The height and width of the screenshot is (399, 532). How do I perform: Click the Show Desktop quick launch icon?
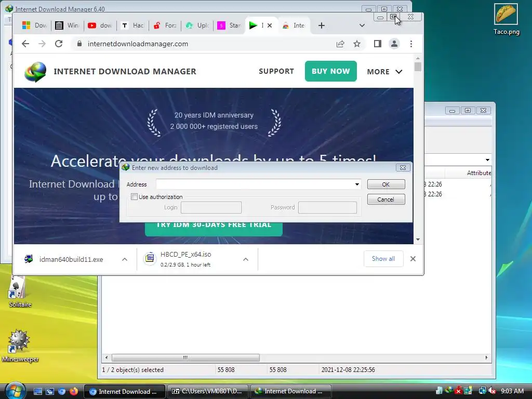click(x=37, y=391)
